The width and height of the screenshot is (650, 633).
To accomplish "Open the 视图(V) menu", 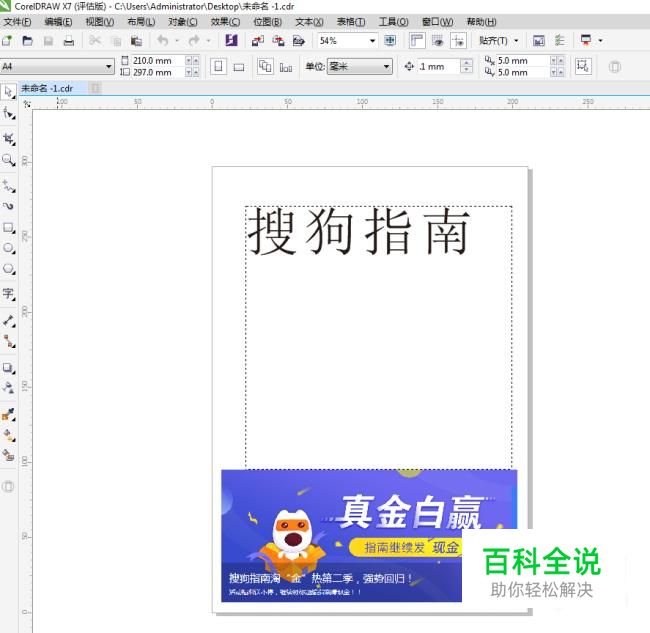I will 99,22.
